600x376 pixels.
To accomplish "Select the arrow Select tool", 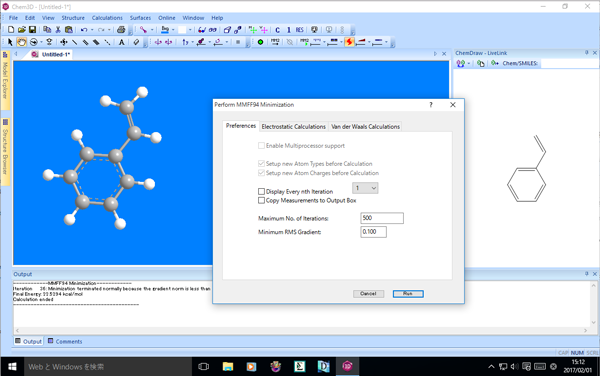I will [x=10, y=42].
